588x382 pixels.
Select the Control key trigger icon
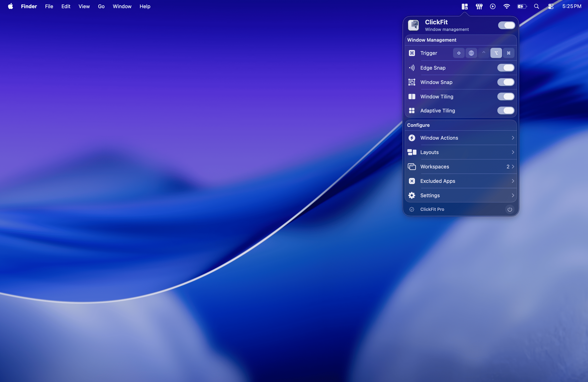tap(484, 53)
